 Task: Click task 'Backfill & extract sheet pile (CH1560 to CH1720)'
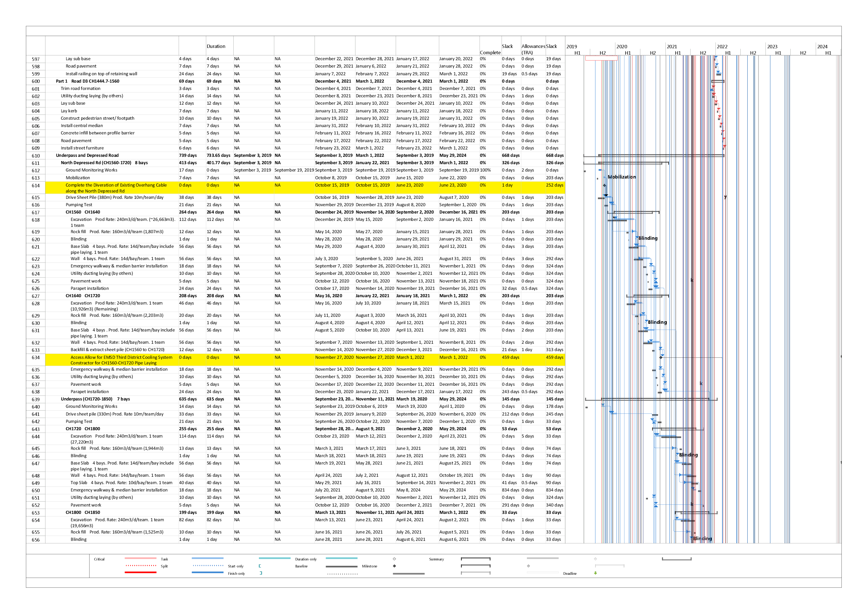[118, 350]
